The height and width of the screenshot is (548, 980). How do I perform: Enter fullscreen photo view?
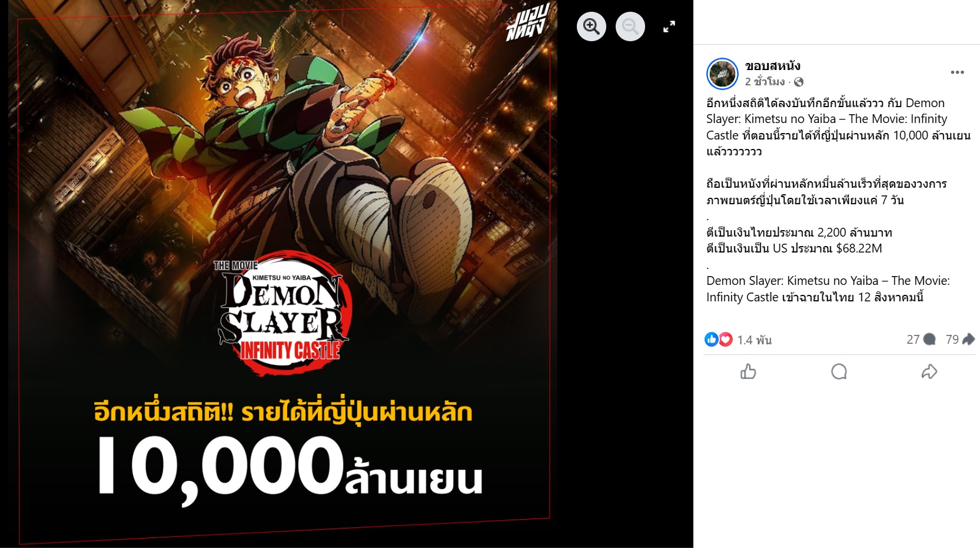[669, 26]
